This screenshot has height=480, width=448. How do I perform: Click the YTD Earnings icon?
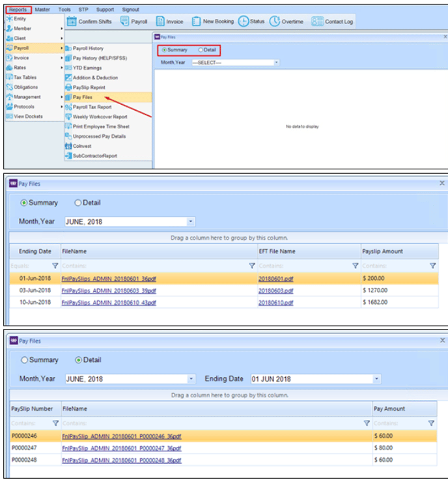[68, 68]
